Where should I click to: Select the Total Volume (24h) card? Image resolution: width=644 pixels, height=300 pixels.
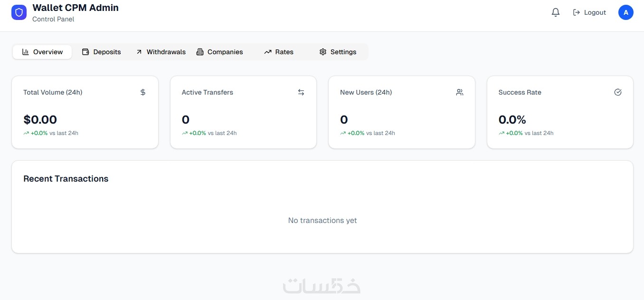85,112
